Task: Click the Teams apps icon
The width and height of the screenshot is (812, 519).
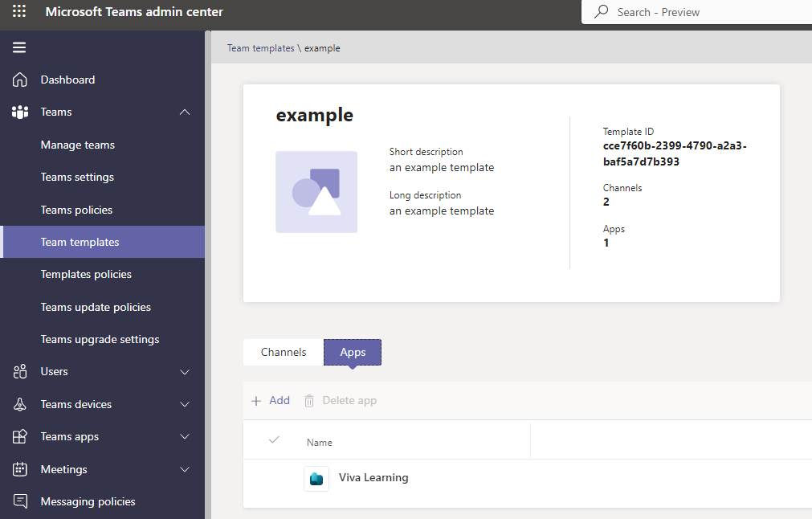Action: point(20,436)
